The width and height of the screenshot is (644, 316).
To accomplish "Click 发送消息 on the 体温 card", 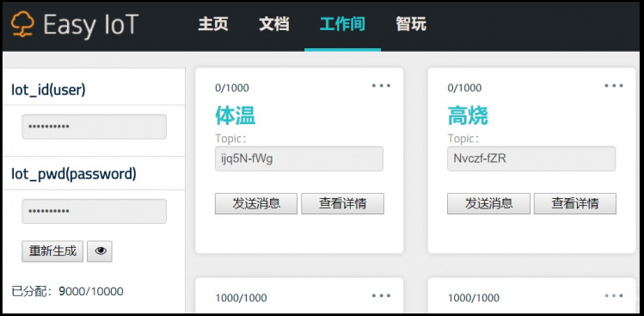I will click(256, 204).
